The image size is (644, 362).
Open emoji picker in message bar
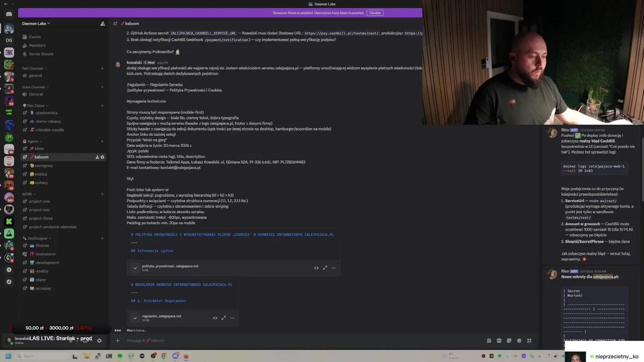tap(519, 340)
